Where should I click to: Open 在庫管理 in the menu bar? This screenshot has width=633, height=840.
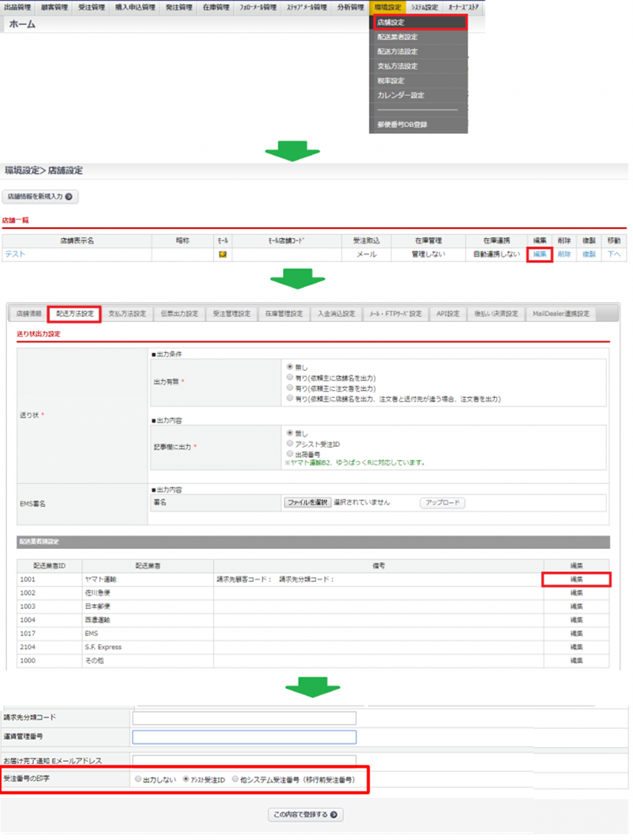point(216,8)
